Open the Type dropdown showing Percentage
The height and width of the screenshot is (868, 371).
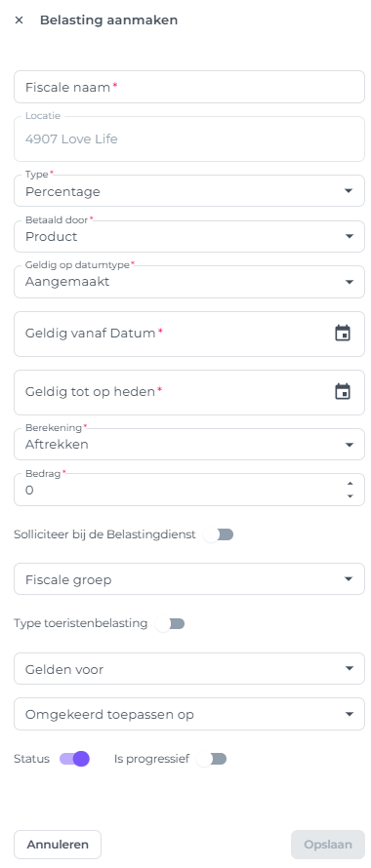tap(189, 191)
